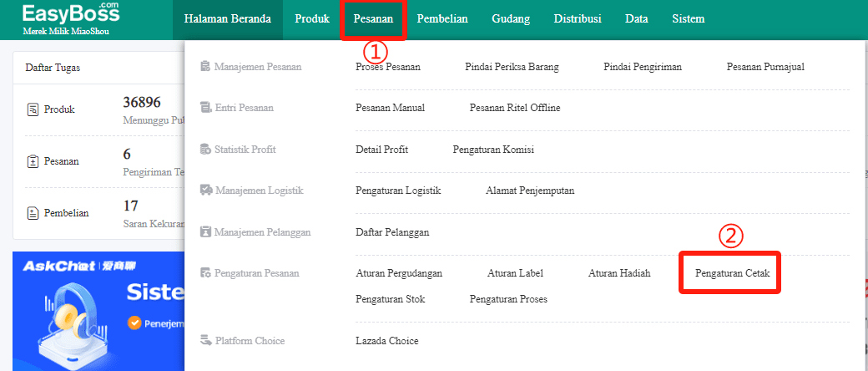
Task: Open Lazada Choice link
Action: tap(387, 340)
